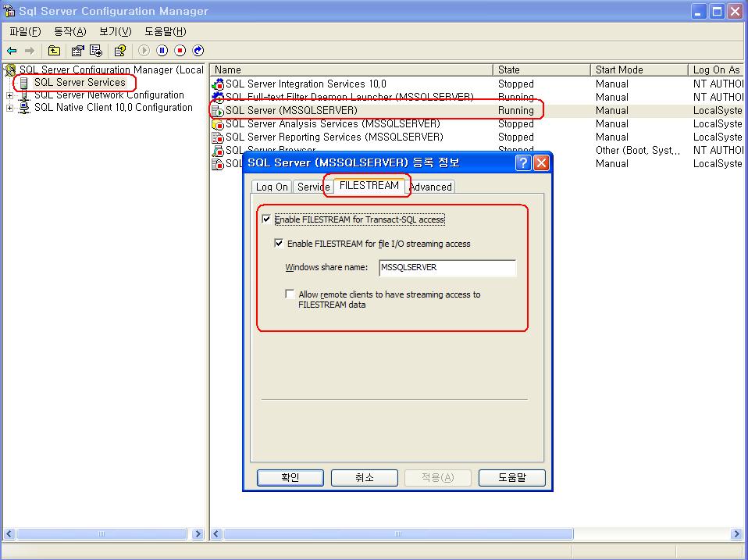Open the 보기(V) menu
The image size is (748, 560).
click(115, 32)
